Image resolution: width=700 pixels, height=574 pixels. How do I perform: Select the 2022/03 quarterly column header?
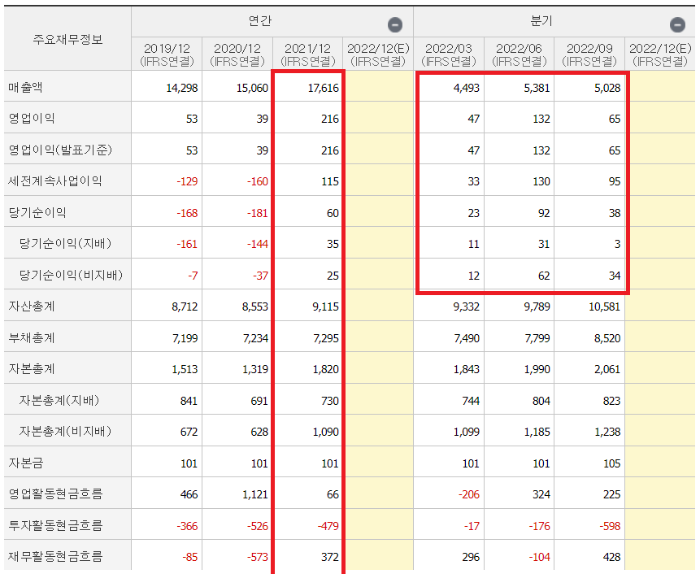pyautogui.click(x=449, y=54)
